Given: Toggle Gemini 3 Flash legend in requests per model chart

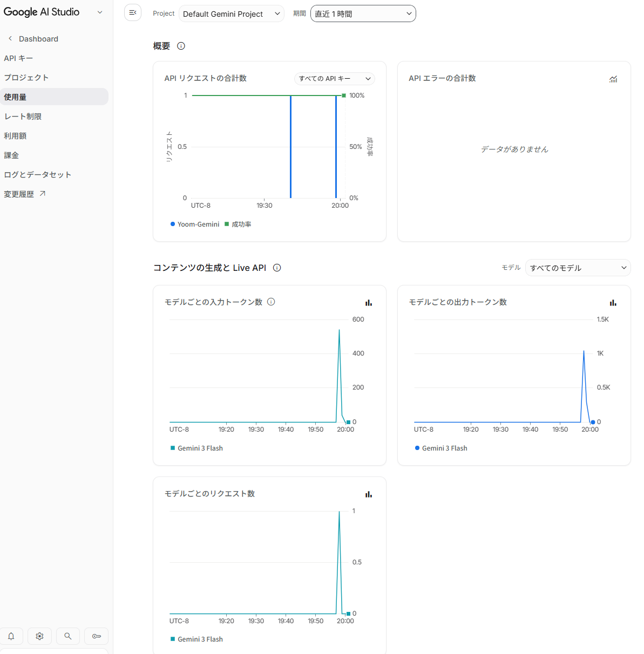Looking at the screenshot, I should [x=196, y=639].
